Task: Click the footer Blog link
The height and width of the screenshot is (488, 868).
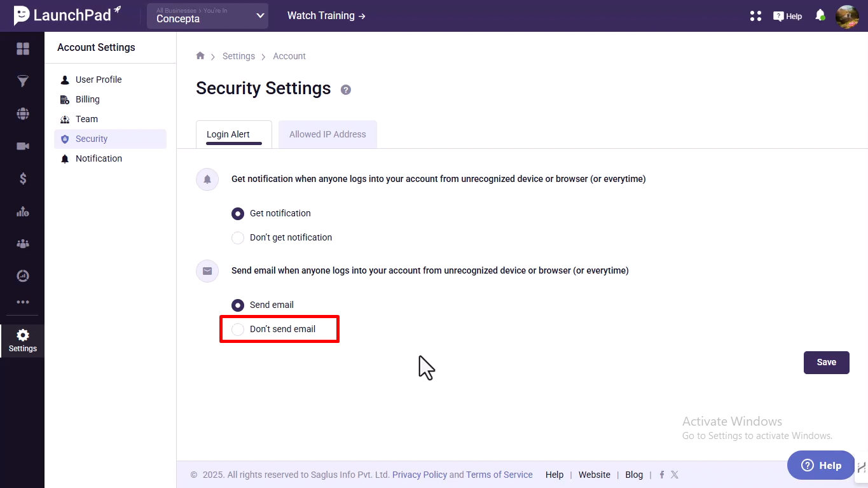Action: (x=634, y=475)
